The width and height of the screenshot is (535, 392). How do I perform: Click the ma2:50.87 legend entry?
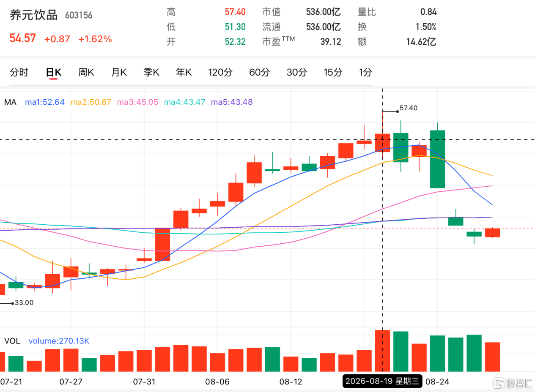tap(91, 102)
